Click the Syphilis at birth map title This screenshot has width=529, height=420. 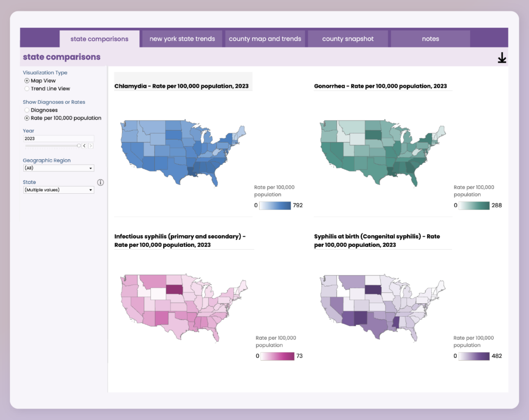[x=377, y=241]
